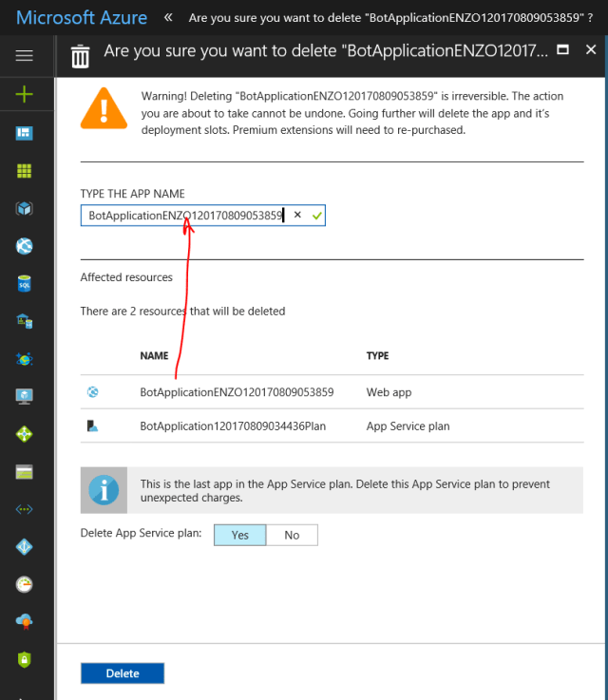
Task: Open Virtual machines monitor icon
Action: tap(24, 396)
